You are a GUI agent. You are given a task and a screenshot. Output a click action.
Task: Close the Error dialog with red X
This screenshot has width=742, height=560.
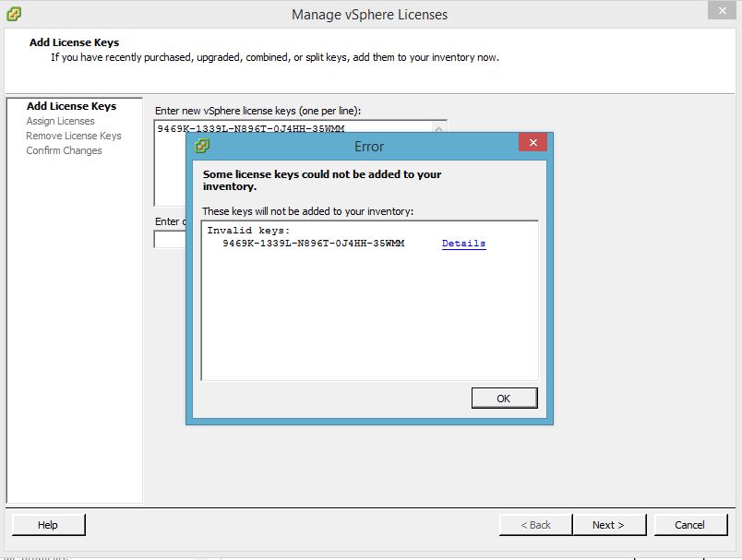[533, 142]
